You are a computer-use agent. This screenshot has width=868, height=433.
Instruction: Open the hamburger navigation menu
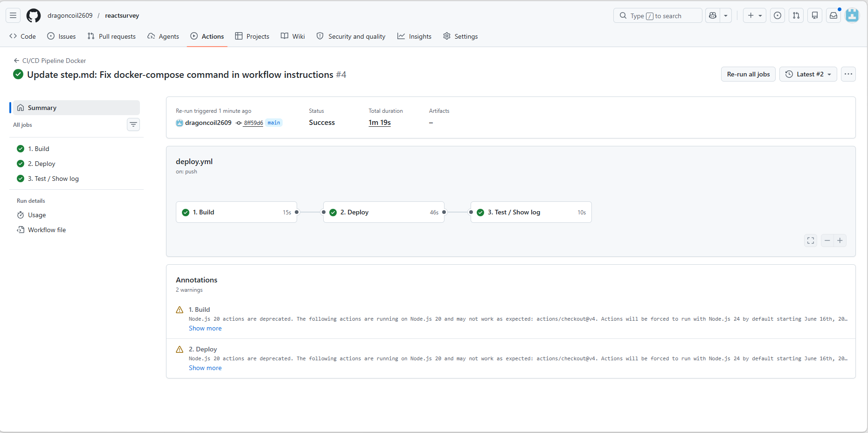pyautogui.click(x=13, y=15)
